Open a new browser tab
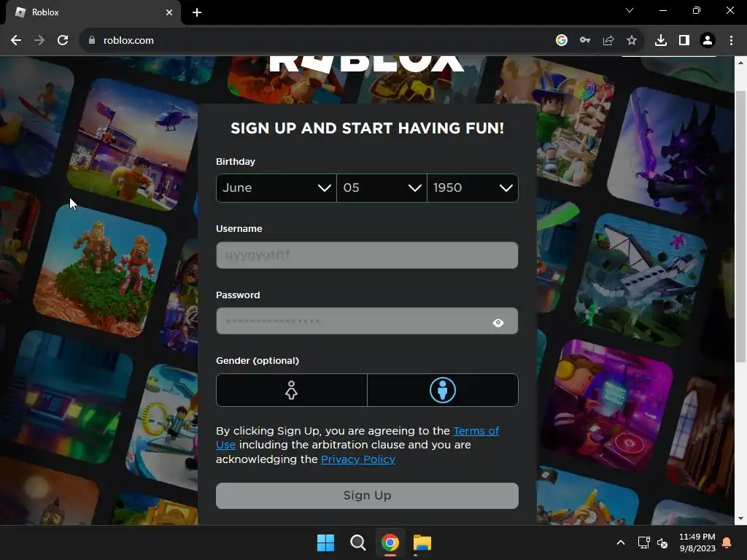The width and height of the screenshot is (747, 560). tap(197, 12)
